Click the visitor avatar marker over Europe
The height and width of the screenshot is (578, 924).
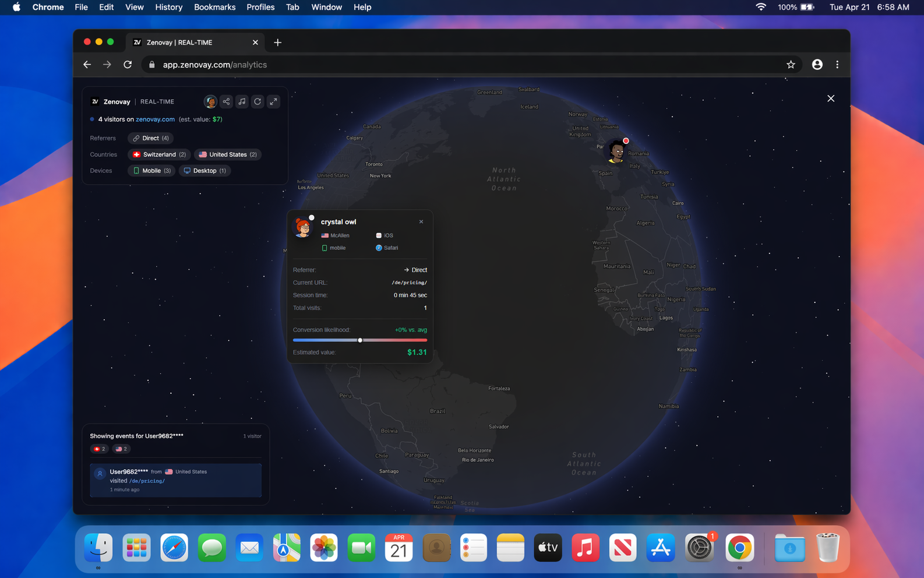click(x=616, y=151)
